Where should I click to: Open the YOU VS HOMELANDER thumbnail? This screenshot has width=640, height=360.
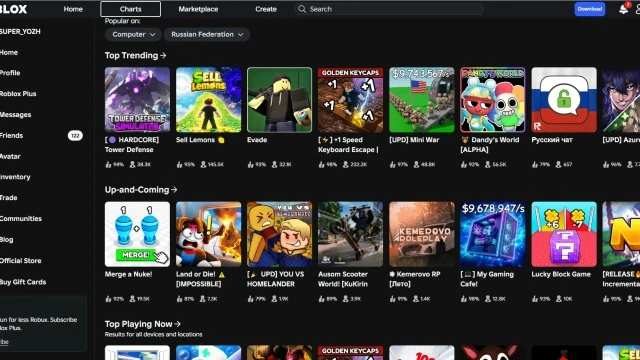280,234
